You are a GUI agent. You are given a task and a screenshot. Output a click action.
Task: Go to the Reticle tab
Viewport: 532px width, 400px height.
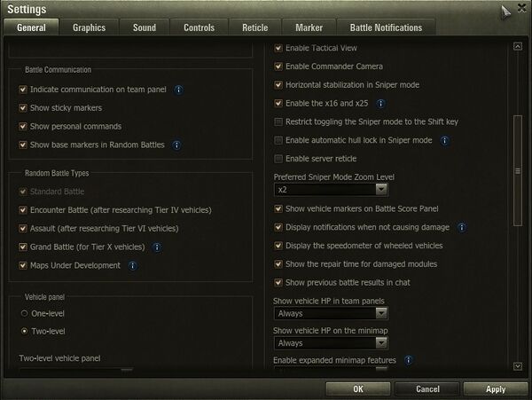point(255,27)
